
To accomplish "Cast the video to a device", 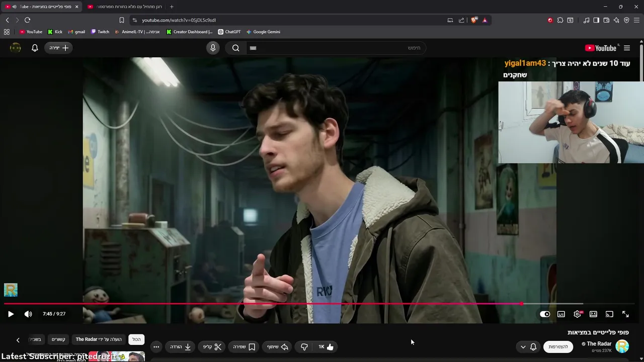I will (x=609, y=314).
